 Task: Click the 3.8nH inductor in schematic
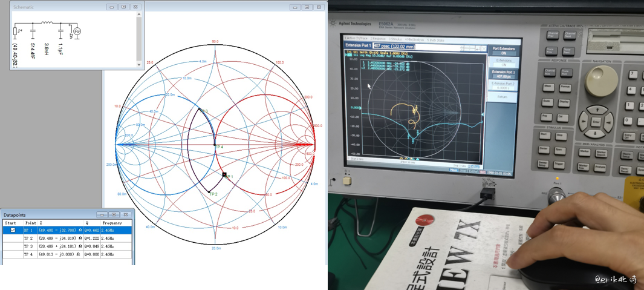(47, 24)
